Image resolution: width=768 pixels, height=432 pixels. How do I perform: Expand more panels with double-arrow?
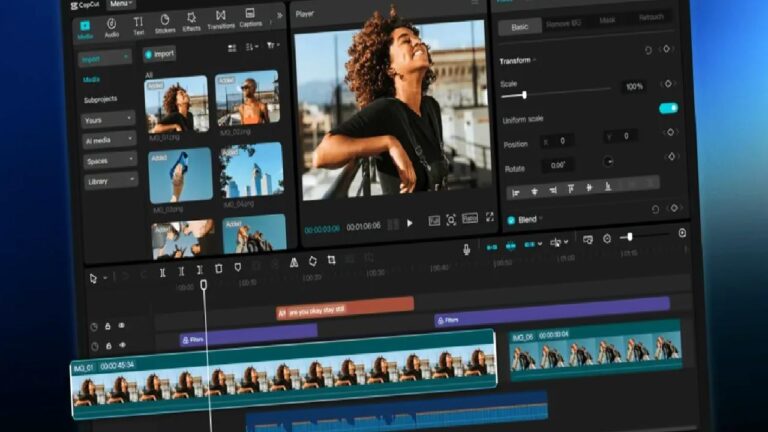[x=279, y=16]
